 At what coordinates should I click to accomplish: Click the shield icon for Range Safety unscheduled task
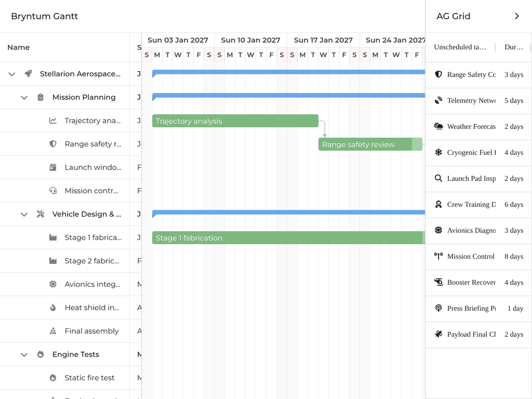coord(438,74)
